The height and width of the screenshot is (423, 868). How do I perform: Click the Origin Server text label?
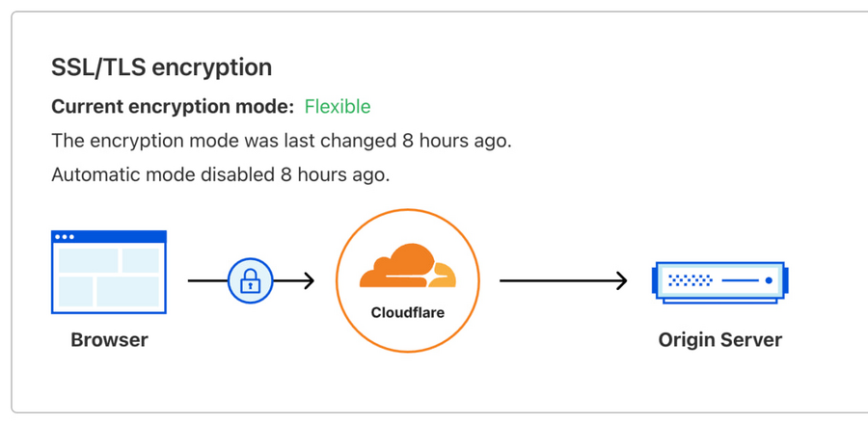coord(720,339)
